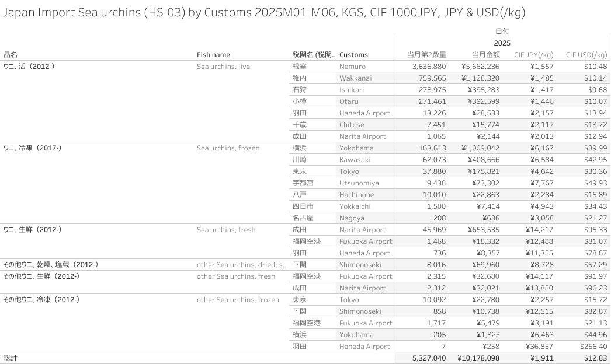The height and width of the screenshot is (364, 611).
Task: Click "Sea urchins, fresh" beside the 成田 45,969 row
Action: tap(226, 230)
